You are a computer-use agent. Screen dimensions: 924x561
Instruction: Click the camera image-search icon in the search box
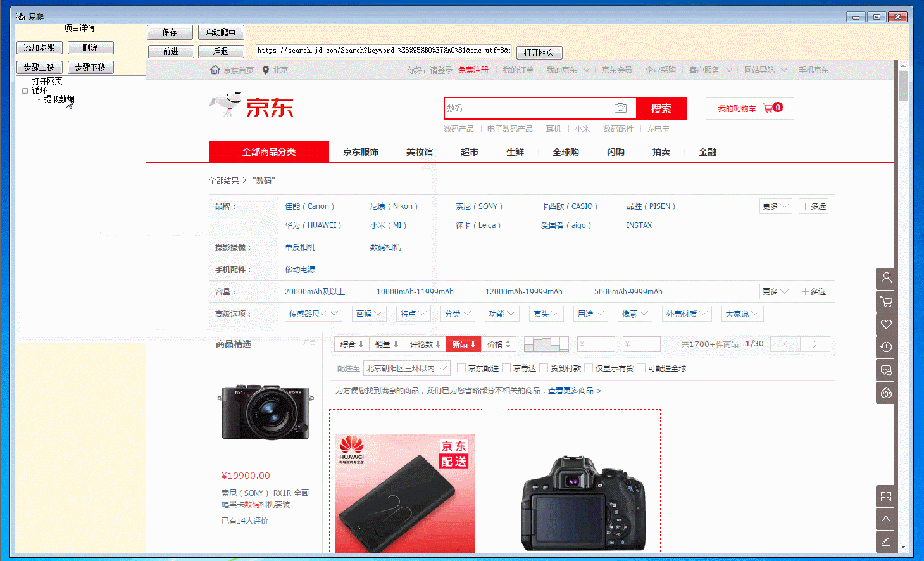620,108
